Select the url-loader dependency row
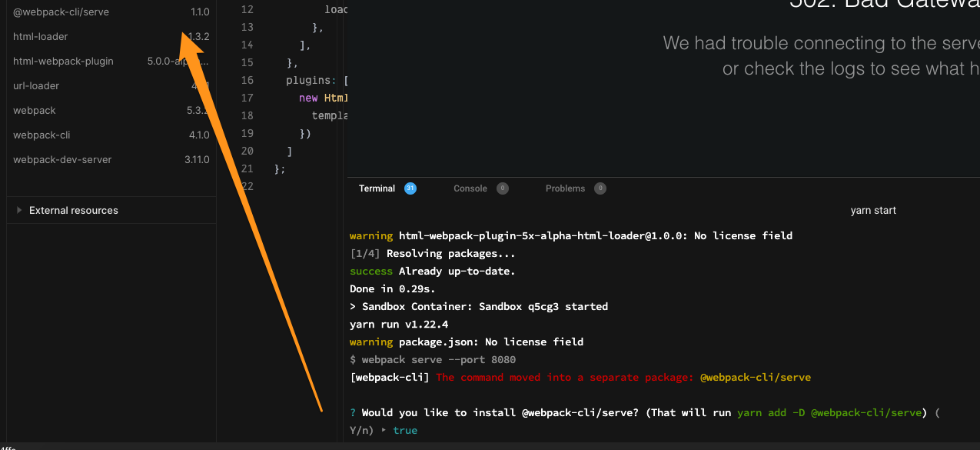This screenshot has height=450, width=980. tap(111, 86)
